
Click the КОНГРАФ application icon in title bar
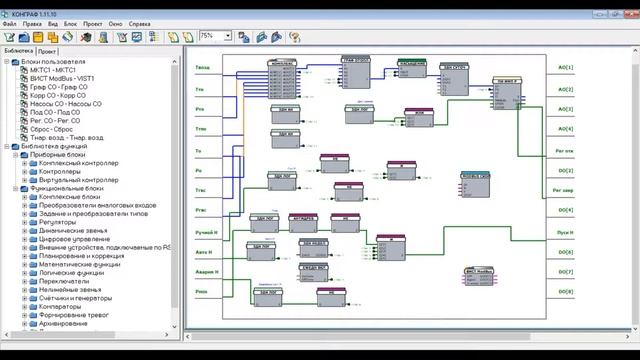tap(4, 14)
